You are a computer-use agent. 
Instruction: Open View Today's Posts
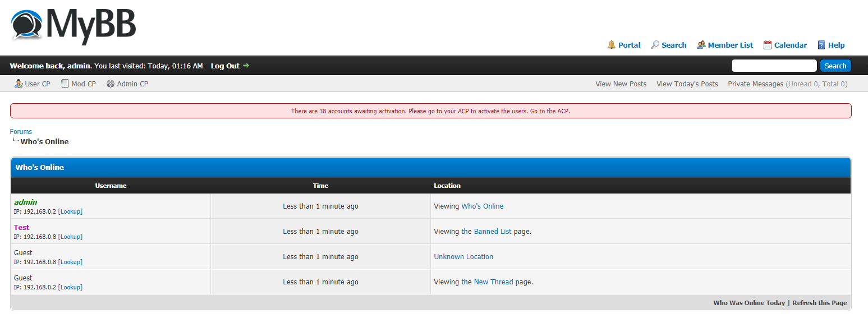coord(687,84)
